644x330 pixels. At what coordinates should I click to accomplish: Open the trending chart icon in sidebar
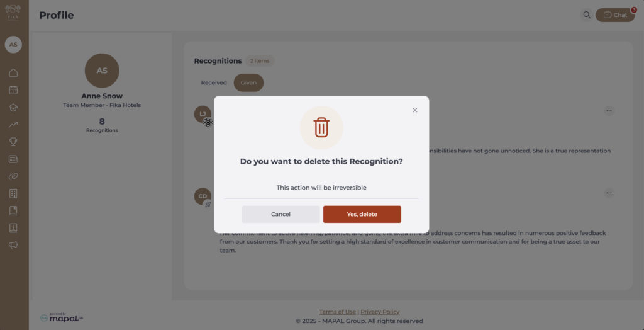[x=13, y=125]
